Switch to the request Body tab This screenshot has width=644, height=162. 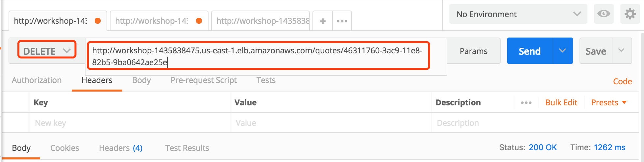[141, 80]
